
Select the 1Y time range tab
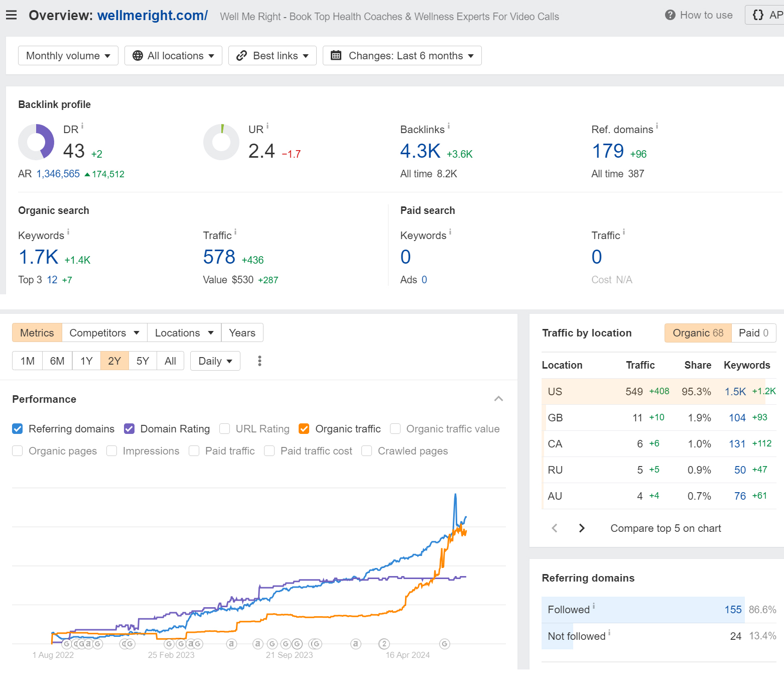[x=86, y=361]
